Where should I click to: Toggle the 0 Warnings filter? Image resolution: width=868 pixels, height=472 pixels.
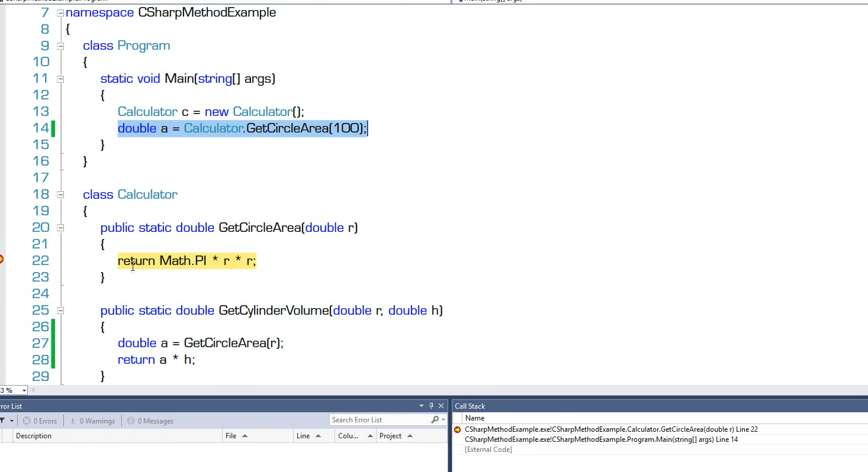click(x=92, y=421)
